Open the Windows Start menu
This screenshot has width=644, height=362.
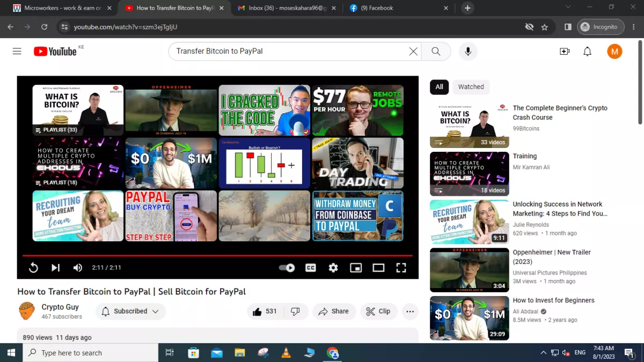[11, 353]
